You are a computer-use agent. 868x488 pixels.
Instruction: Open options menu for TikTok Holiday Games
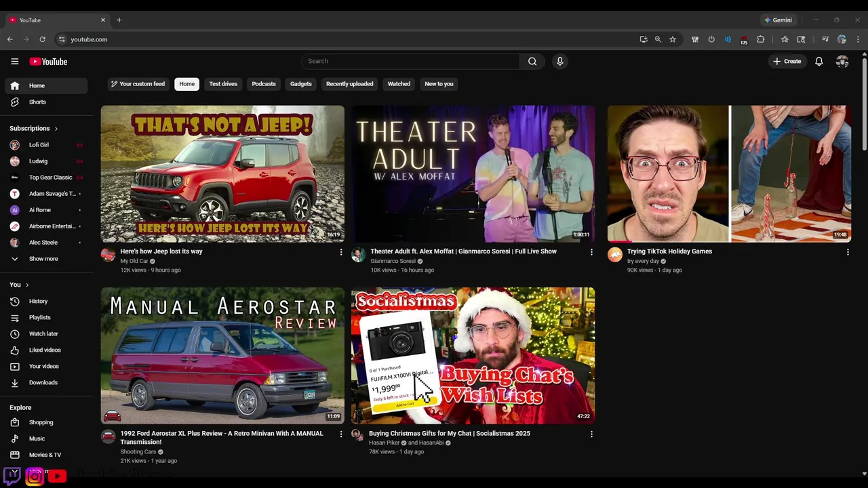848,252
